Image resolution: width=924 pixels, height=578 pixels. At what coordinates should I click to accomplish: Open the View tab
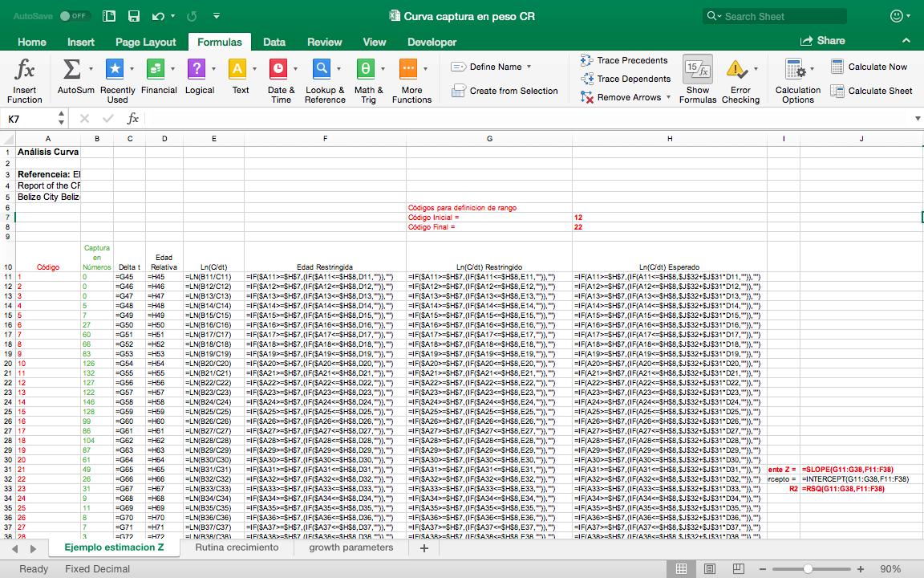click(375, 42)
